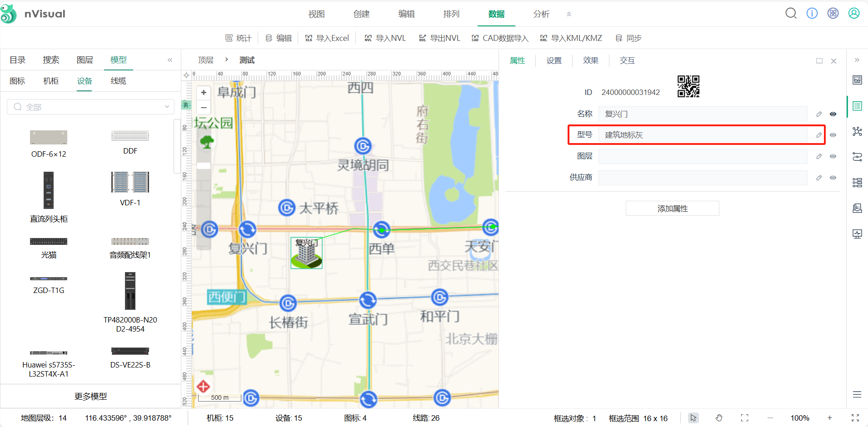Toggle visibility eye for 供应商

(x=833, y=178)
